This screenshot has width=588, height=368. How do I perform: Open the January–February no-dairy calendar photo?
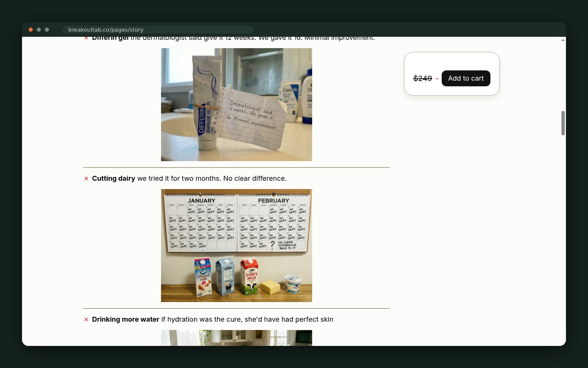click(236, 245)
